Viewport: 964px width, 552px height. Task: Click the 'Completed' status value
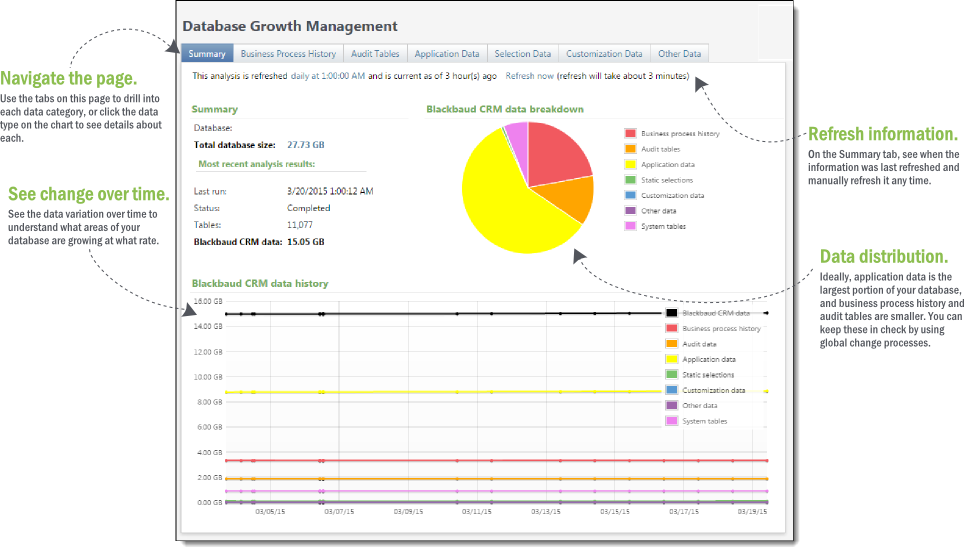[x=309, y=208]
